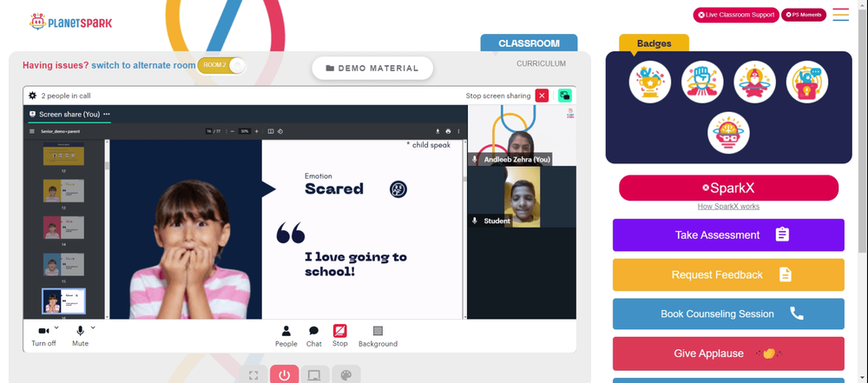Open the colorful hamburger menu
The height and width of the screenshot is (383, 868).
click(x=841, y=15)
